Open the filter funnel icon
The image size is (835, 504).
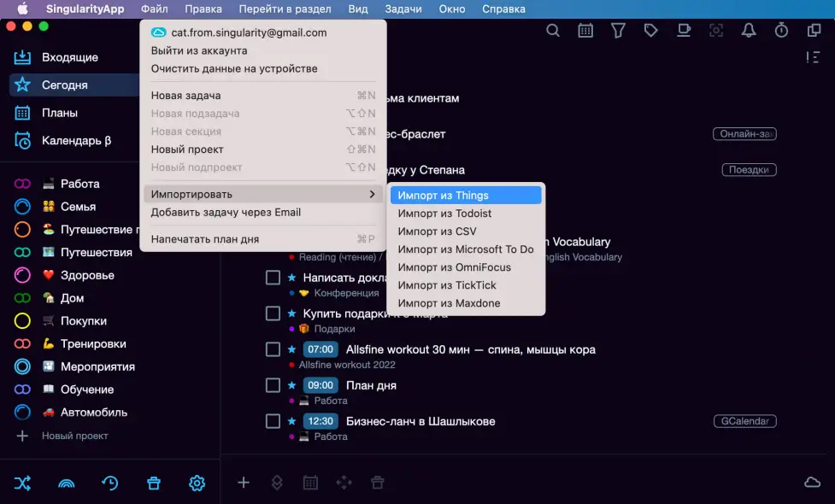[x=618, y=31]
